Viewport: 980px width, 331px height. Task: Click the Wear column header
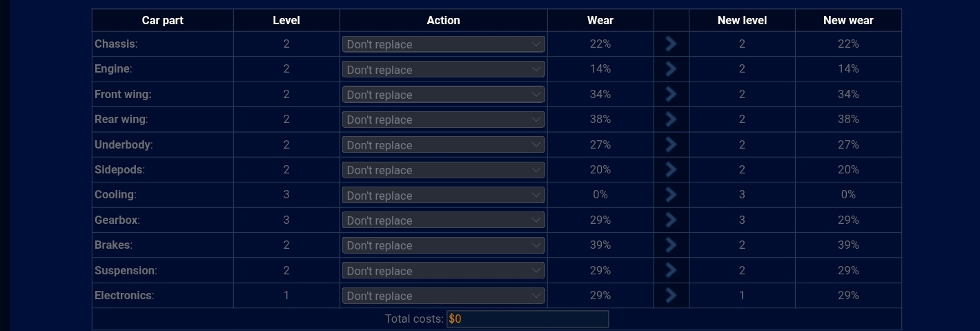pos(600,20)
